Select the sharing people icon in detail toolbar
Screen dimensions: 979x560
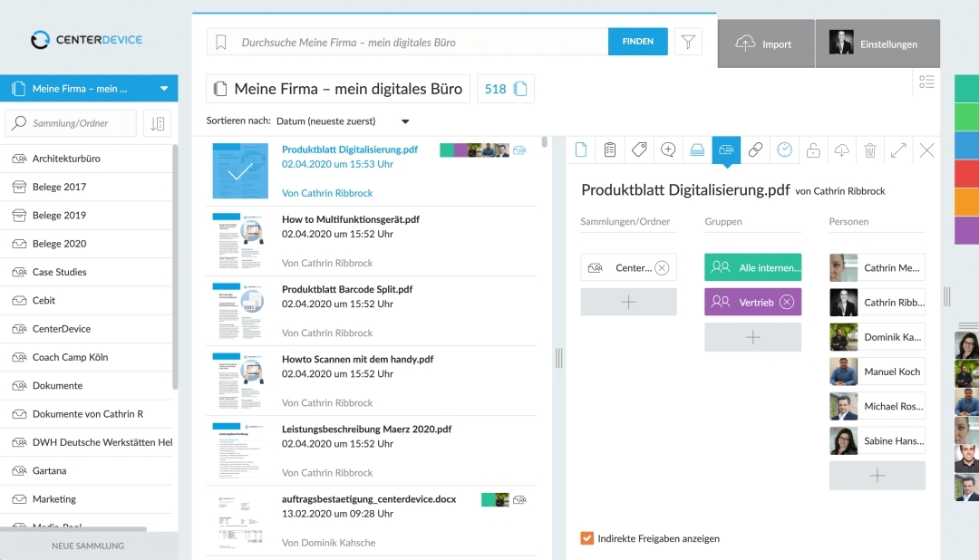coord(726,150)
